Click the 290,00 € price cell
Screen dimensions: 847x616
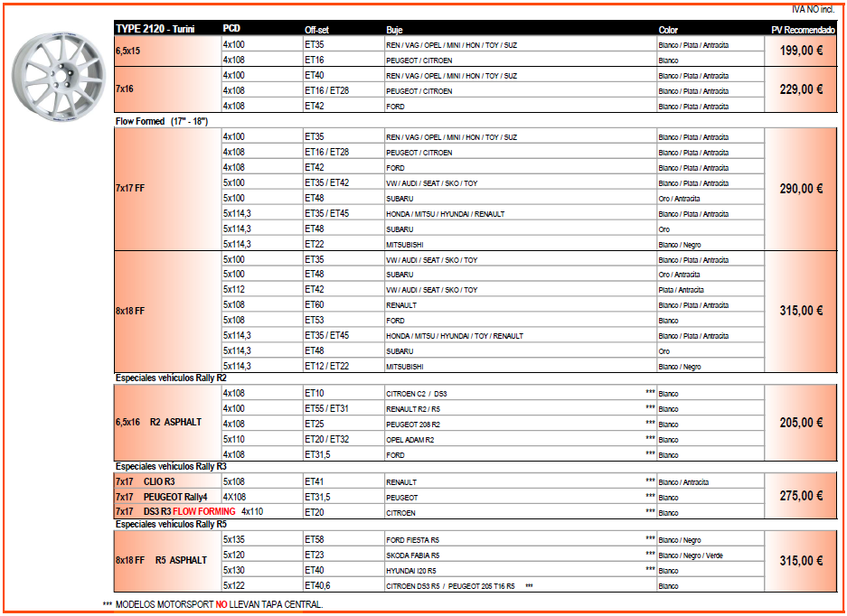[x=800, y=189]
